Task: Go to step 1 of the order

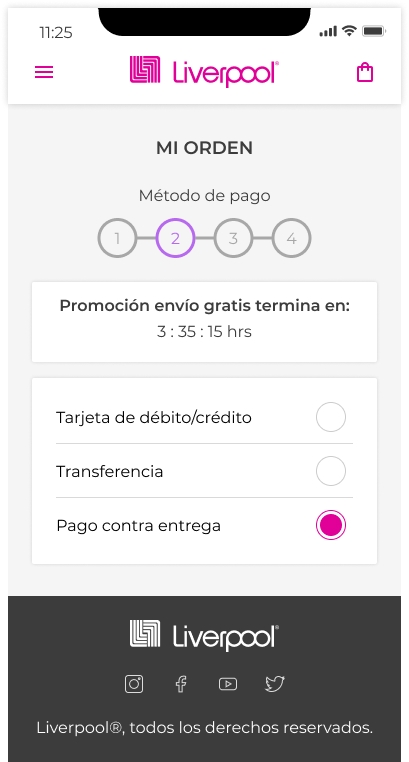Action: point(117,238)
